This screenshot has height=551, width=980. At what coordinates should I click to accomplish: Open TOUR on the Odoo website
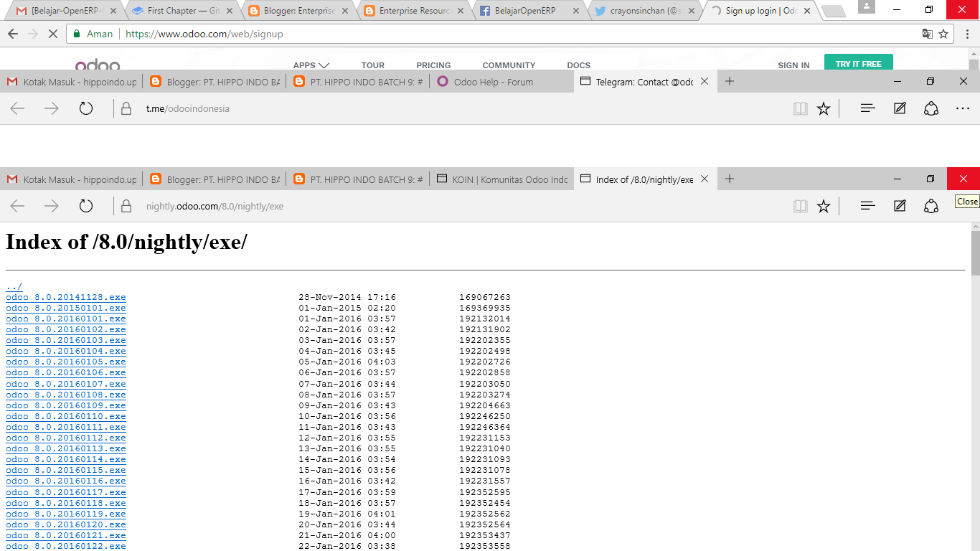click(373, 65)
